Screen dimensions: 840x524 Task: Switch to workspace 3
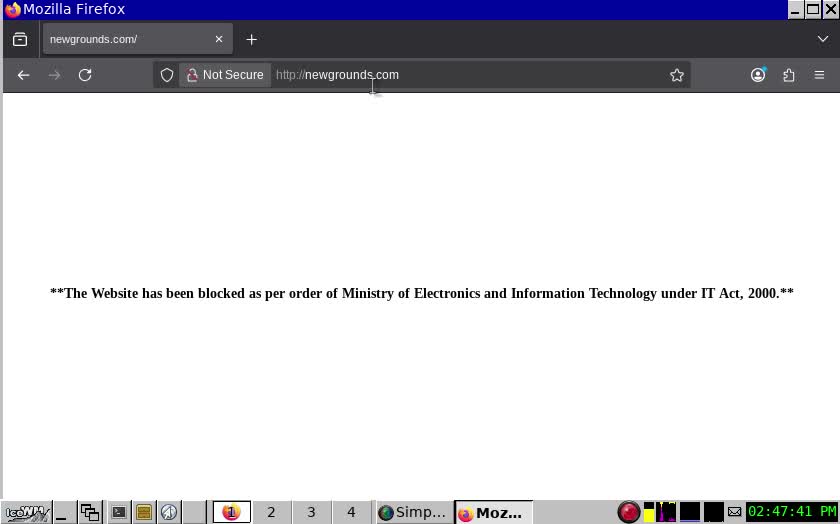click(x=311, y=512)
